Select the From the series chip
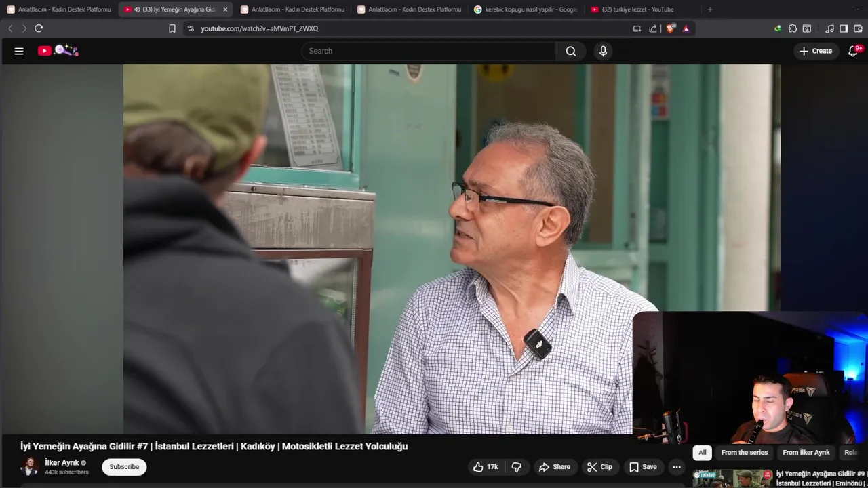 tap(745, 453)
